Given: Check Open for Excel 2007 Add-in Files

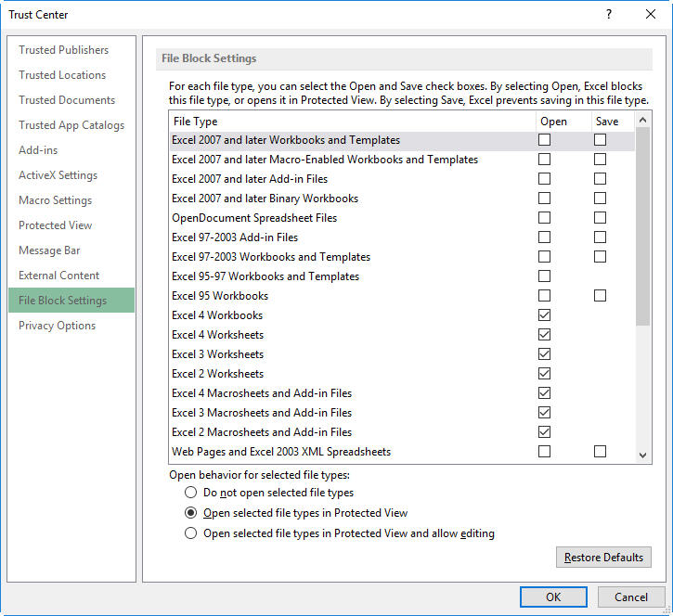Looking at the screenshot, I should (x=544, y=178).
